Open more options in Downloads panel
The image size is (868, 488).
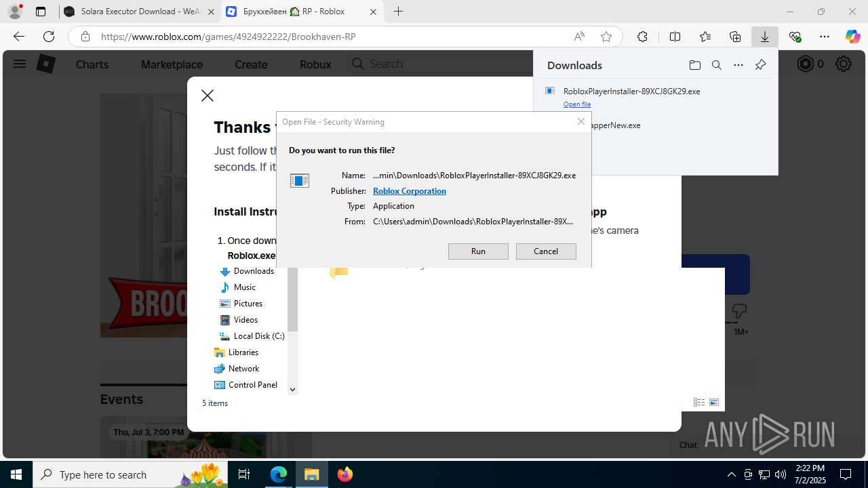(x=738, y=65)
